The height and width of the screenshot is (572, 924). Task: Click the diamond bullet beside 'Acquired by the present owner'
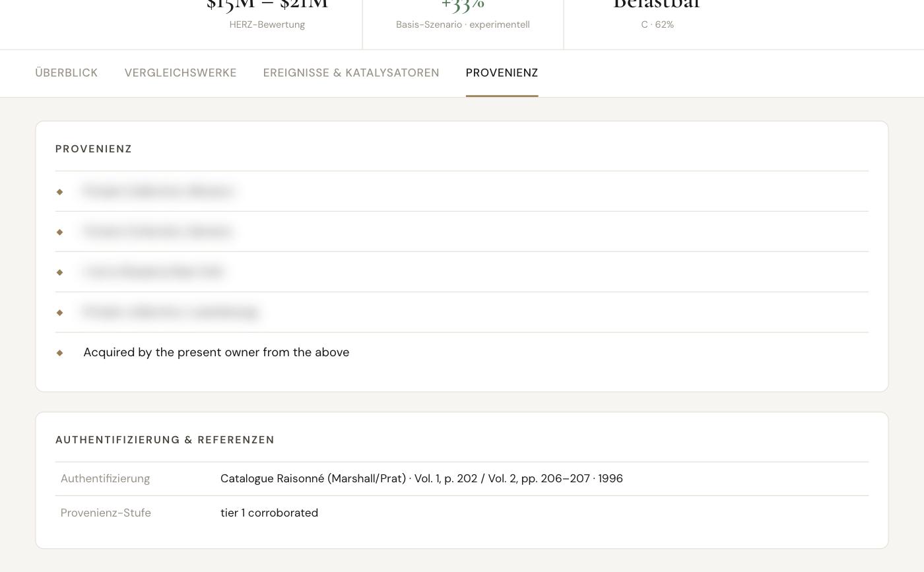(x=59, y=353)
